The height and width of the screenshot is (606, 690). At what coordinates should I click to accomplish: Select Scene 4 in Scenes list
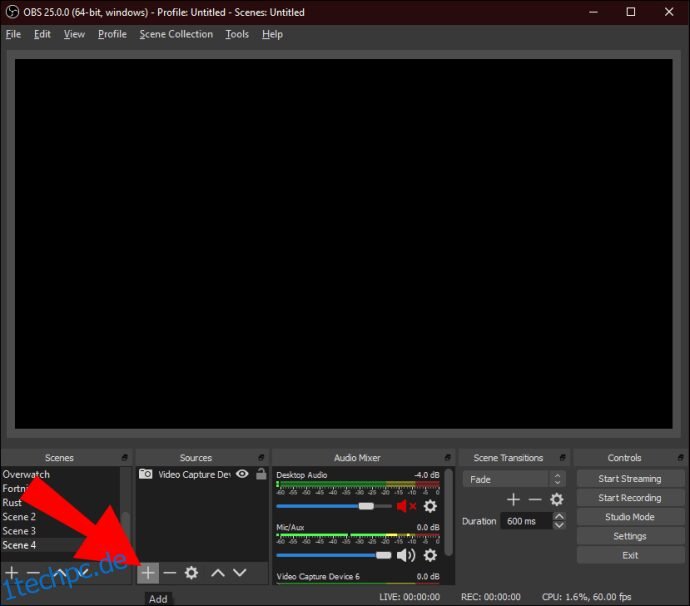click(x=19, y=545)
